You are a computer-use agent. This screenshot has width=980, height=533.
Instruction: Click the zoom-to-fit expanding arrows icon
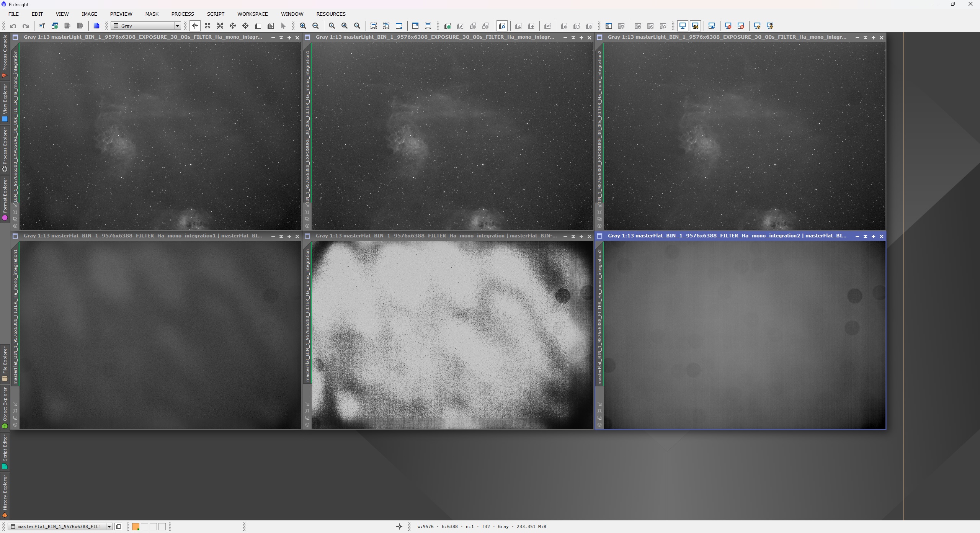[x=207, y=26]
